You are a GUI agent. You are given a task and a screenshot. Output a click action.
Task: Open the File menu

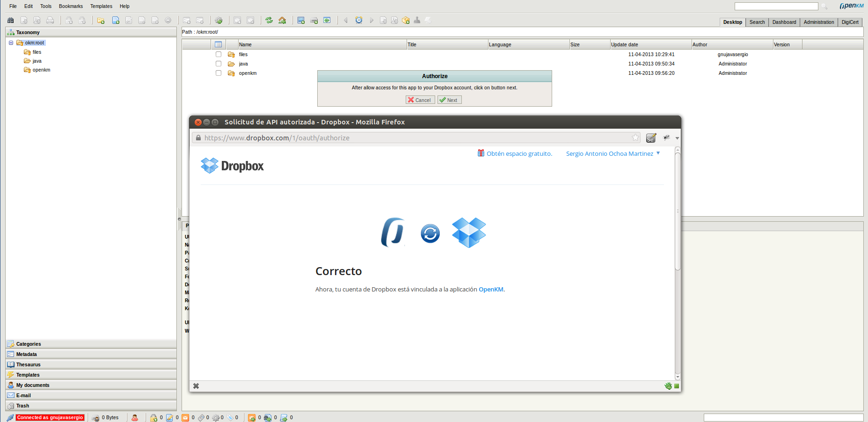13,6
